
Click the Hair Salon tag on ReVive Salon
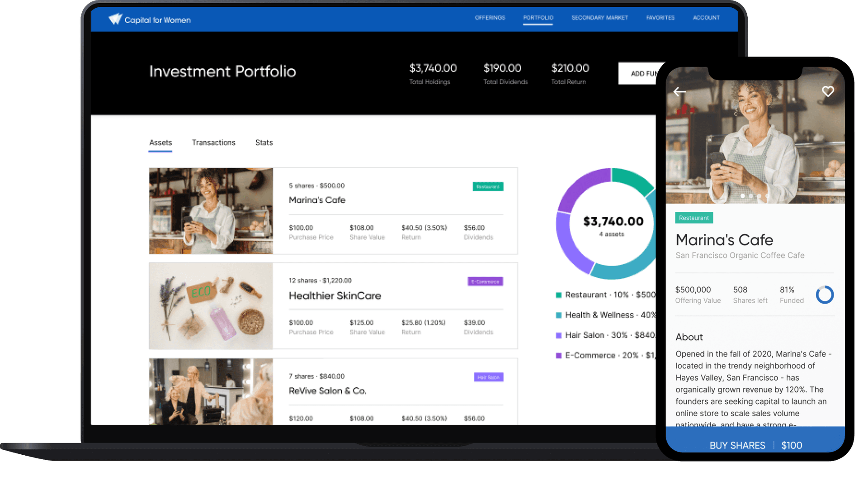coord(488,377)
